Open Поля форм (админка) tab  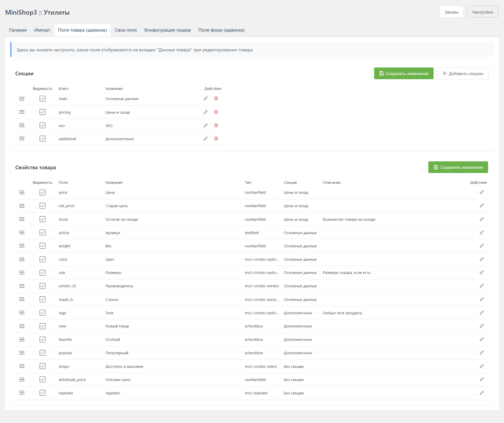[x=221, y=30]
